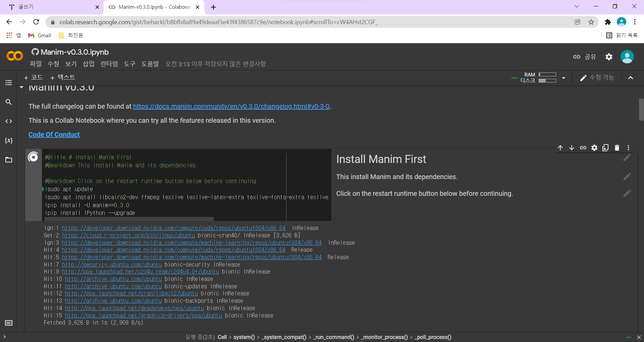Open the 도구 menu
Image resolution: width=644 pixels, height=342 pixels.
click(129, 64)
